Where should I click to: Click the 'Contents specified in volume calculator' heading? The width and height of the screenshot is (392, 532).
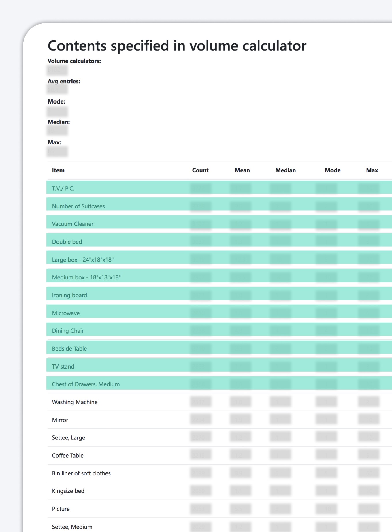[177, 46]
